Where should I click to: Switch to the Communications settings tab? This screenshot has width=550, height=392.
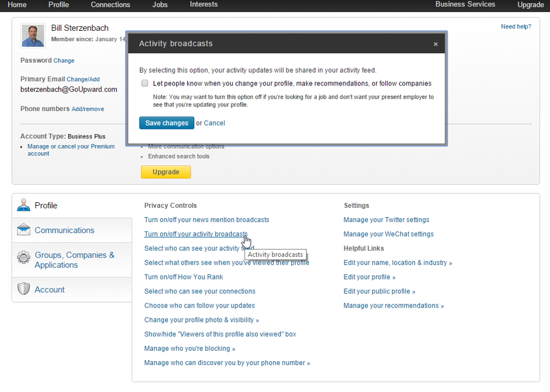click(64, 230)
